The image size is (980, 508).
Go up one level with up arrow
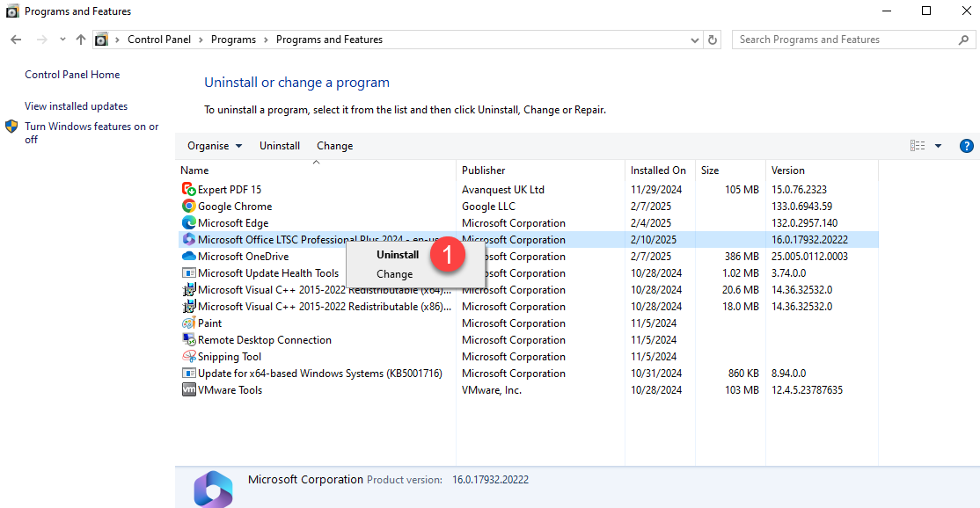81,40
